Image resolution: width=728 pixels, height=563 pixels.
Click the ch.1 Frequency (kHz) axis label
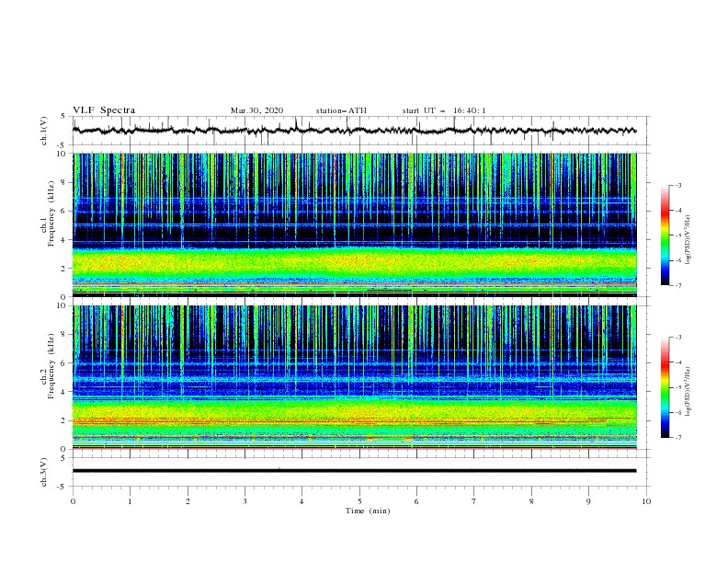[x=48, y=214]
